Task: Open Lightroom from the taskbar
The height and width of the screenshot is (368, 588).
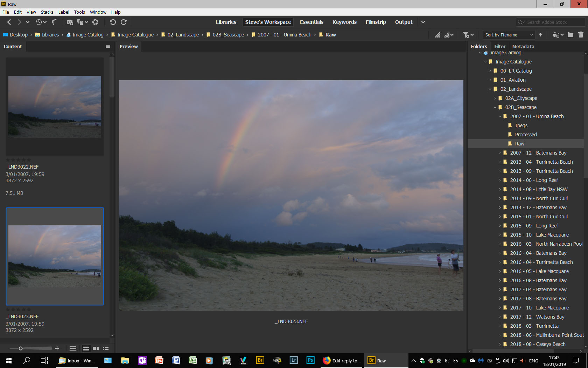Action: pos(294,360)
